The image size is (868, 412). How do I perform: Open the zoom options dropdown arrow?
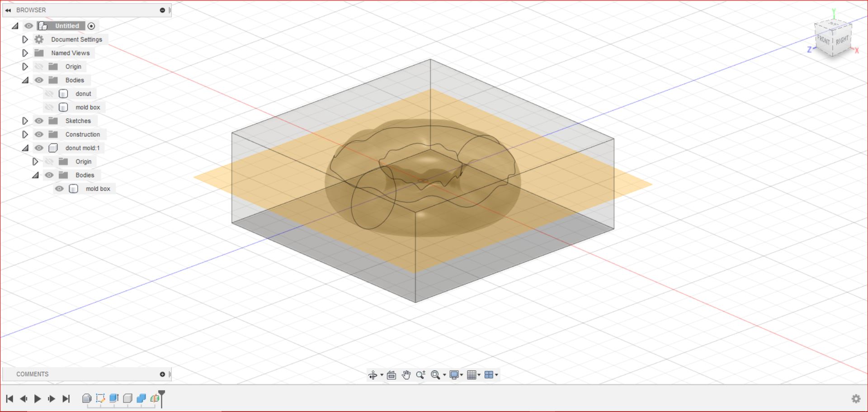click(x=444, y=375)
